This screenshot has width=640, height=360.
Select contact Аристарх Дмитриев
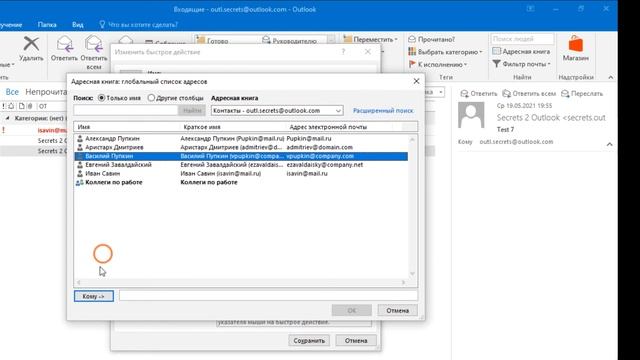click(241, 147)
